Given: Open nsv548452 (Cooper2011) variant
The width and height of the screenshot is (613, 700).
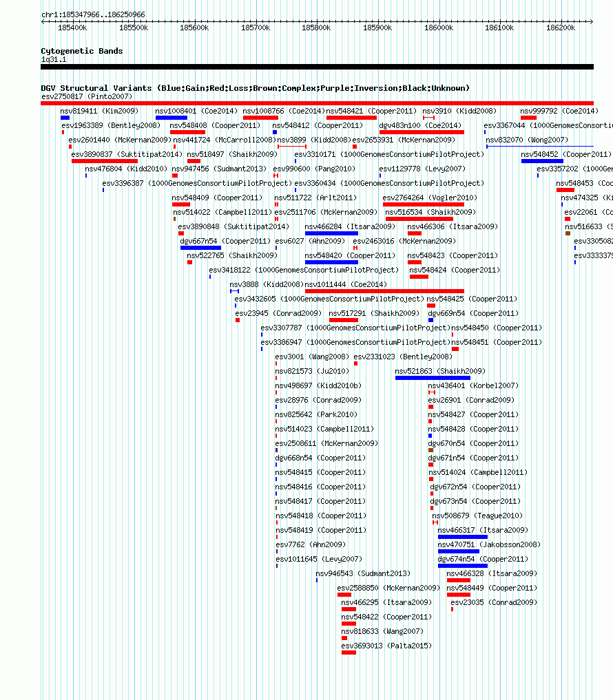Looking at the screenshot, I should (566, 154).
